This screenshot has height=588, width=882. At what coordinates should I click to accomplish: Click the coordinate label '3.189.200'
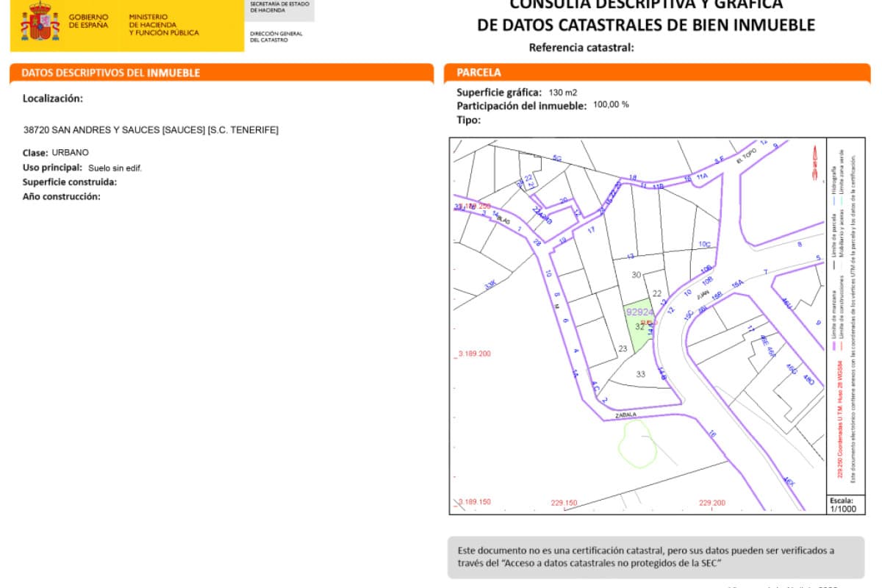474,354
